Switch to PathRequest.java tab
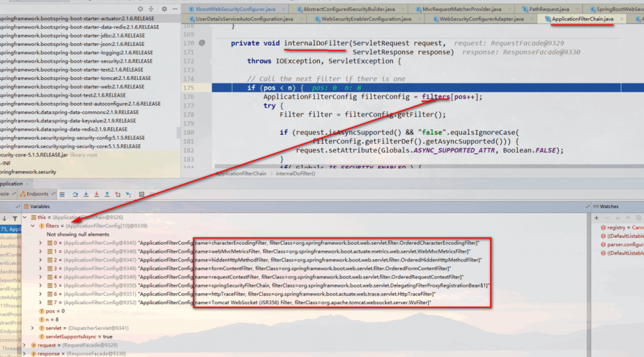 [548, 9]
